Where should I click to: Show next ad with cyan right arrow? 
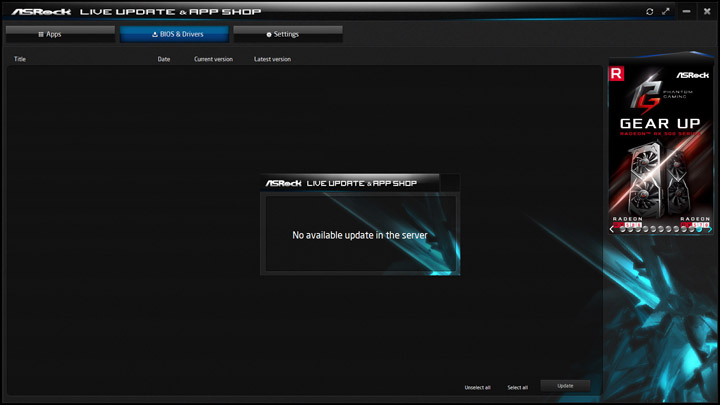(x=710, y=229)
